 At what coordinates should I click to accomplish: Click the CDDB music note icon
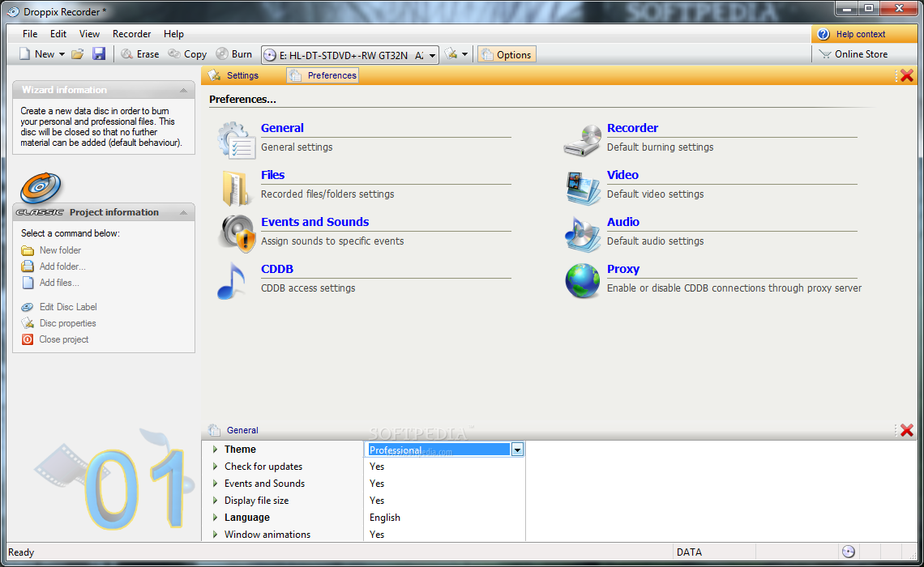pyautogui.click(x=232, y=281)
